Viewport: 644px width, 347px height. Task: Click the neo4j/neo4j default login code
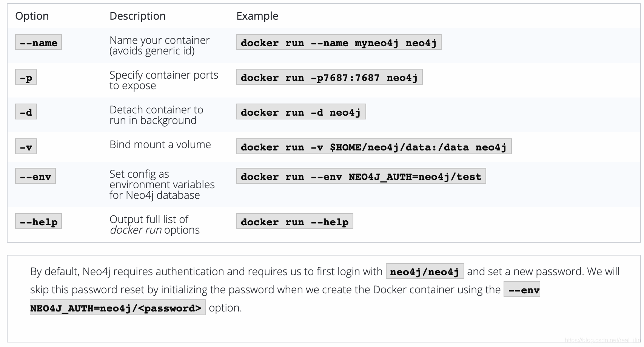pos(425,271)
